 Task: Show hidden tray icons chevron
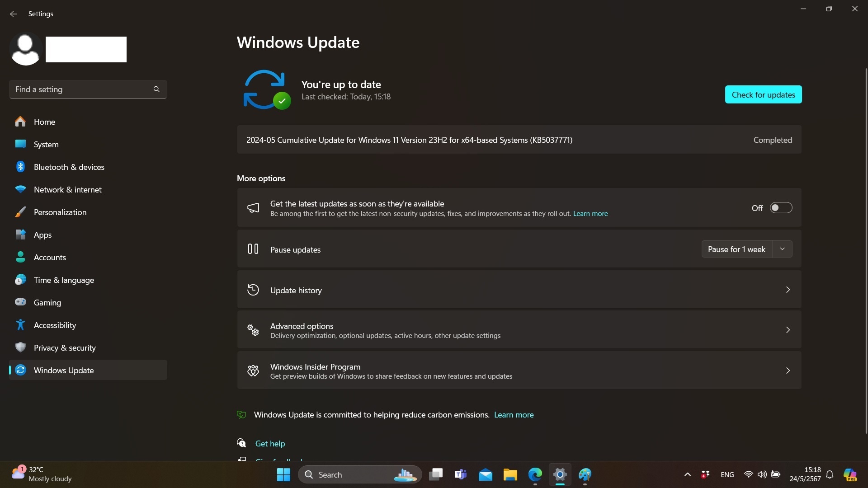pyautogui.click(x=688, y=474)
